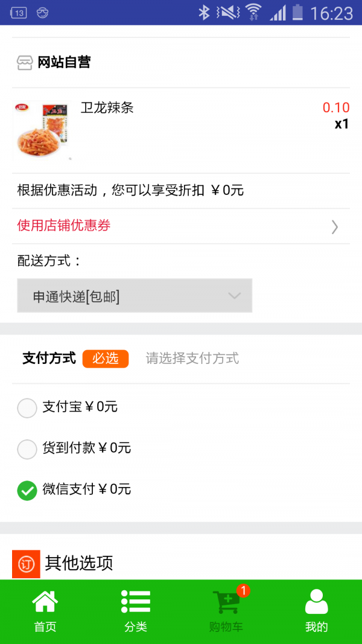Tap the 其他选项 section heading
The width and height of the screenshot is (362, 644).
click(79, 563)
